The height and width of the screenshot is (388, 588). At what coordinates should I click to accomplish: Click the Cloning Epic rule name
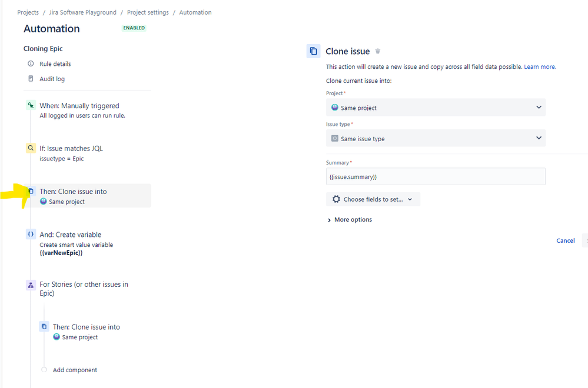(43, 48)
